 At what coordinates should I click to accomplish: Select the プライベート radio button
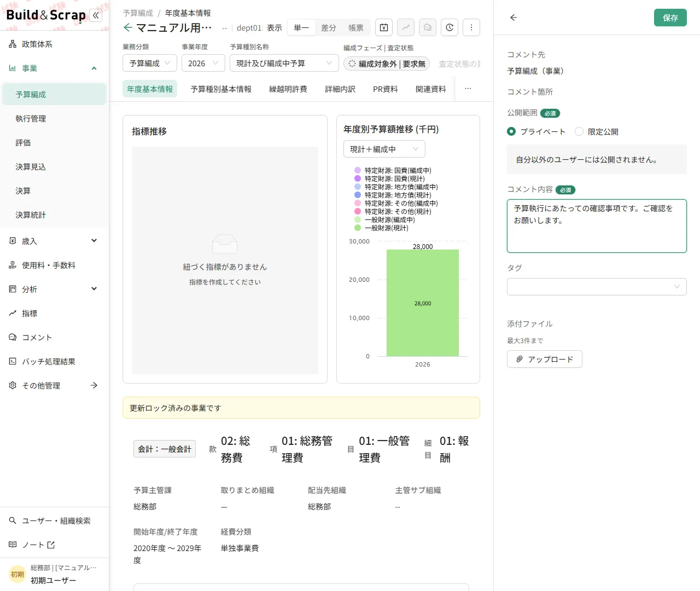point(511,131)
